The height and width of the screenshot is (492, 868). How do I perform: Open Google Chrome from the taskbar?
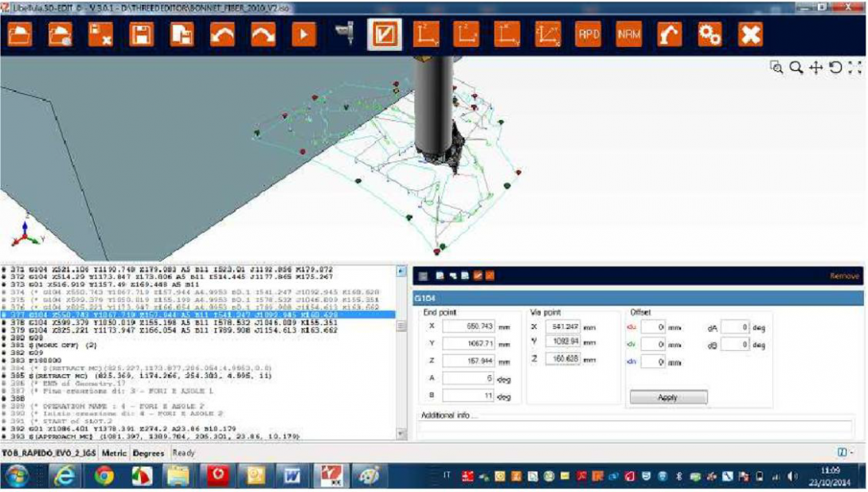104,476
